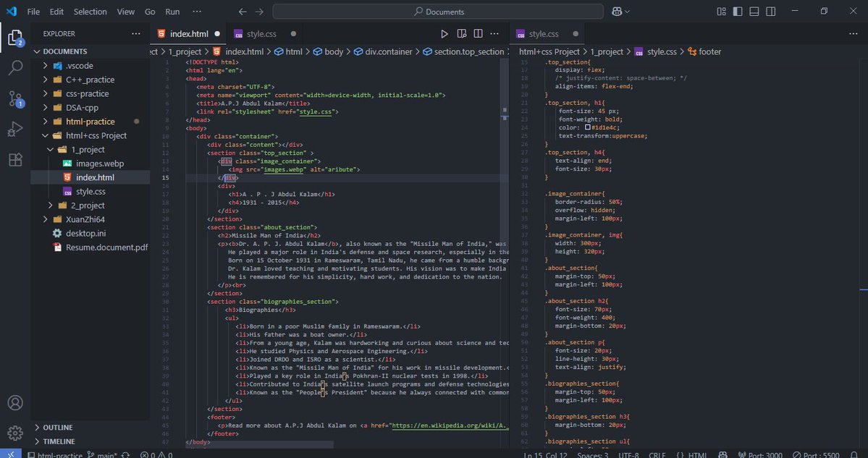Go forward with the right arrow

259,12
